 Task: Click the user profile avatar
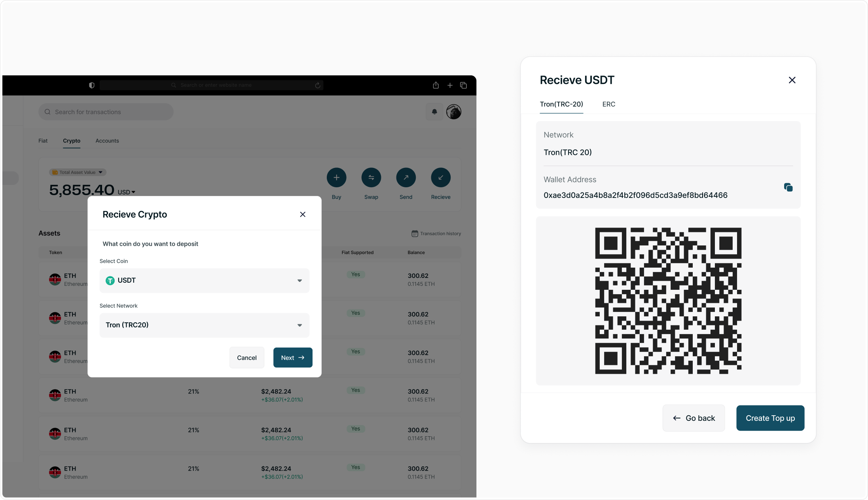pyautogui.click(x=453, y=112)
